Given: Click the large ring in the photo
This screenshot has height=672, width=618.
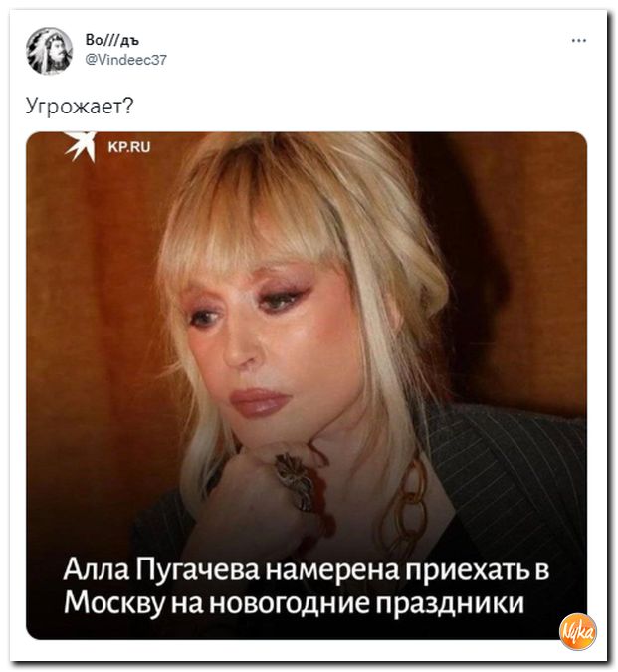Looking at the screenshot, I should coord(296,481).
